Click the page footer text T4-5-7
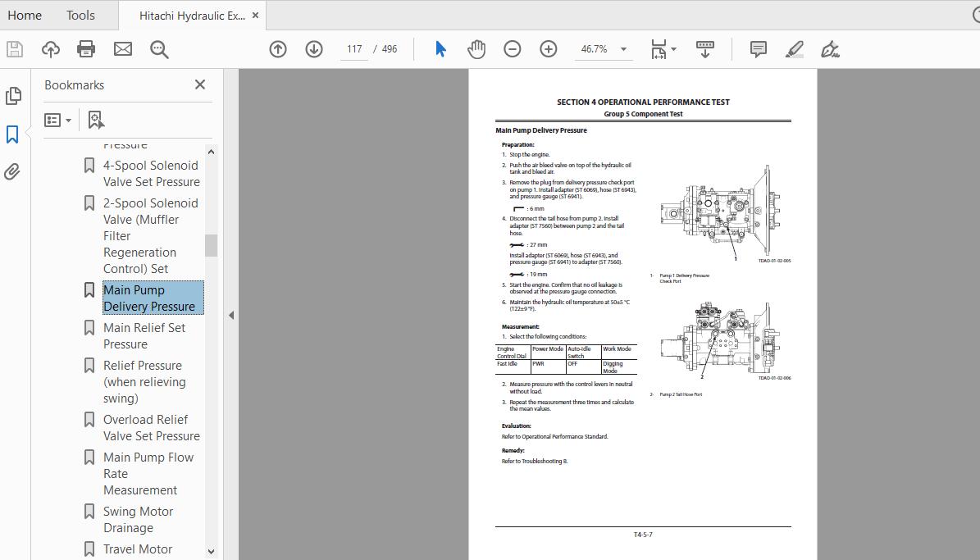 click(643, 535)
